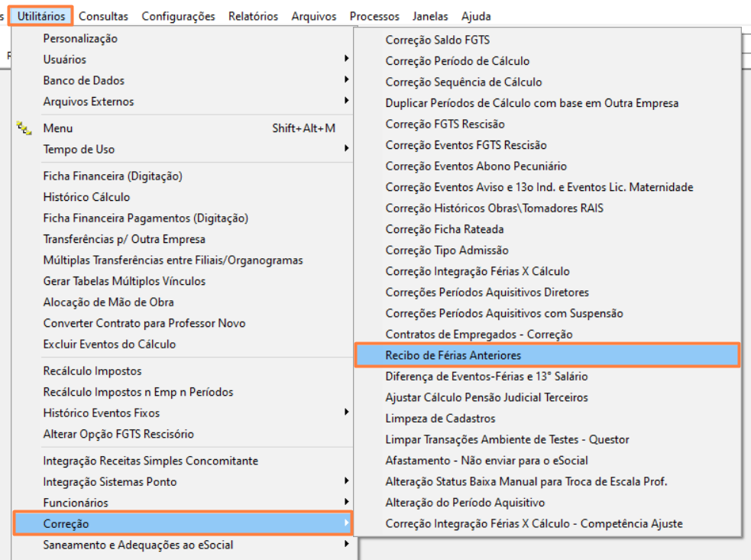
Task: Select Recibo de Férias Anteriores
Action: pos(548,355)
